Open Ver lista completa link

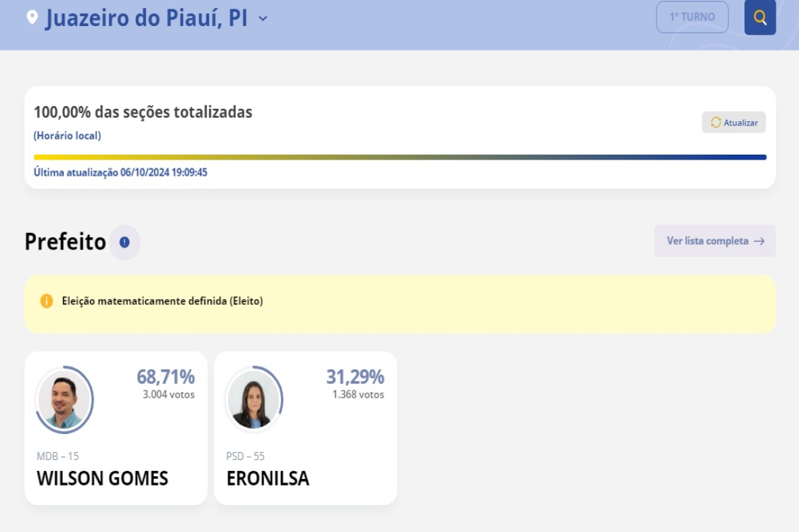(715, 241)
